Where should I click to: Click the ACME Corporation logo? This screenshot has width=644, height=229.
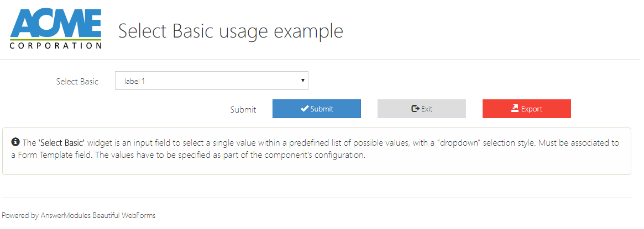[x=56, y=26]
